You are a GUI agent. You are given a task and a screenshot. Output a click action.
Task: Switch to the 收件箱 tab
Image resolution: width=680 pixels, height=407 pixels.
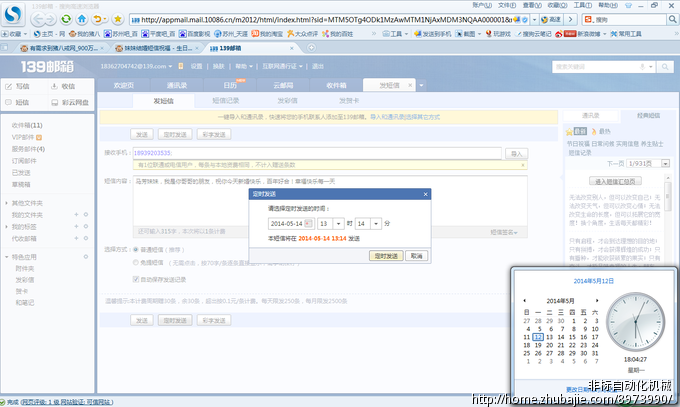tap(336, 85)
